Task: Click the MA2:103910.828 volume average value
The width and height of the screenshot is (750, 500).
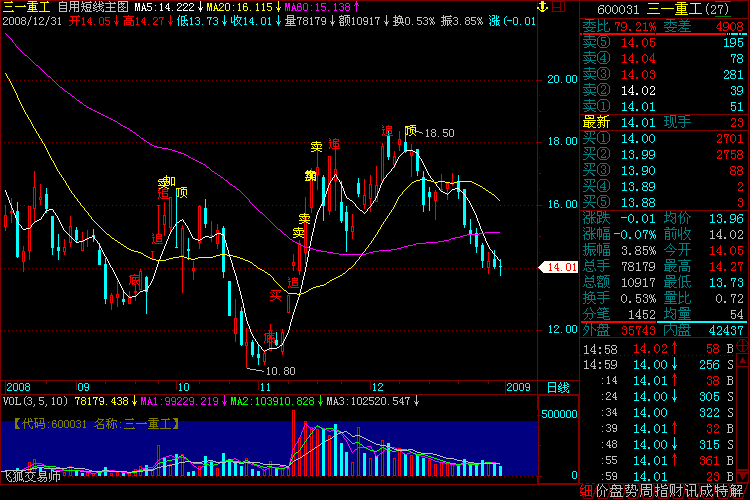Action: (x=272, y=401)
